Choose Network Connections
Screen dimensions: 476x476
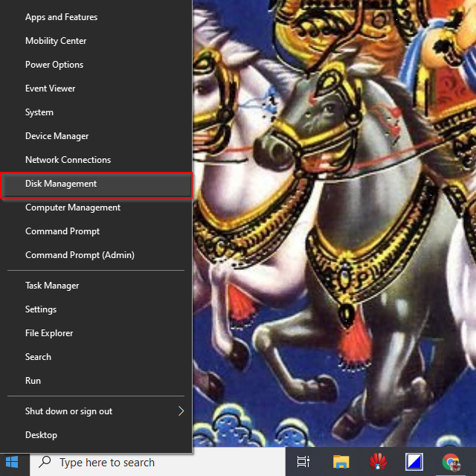point(96,160)
